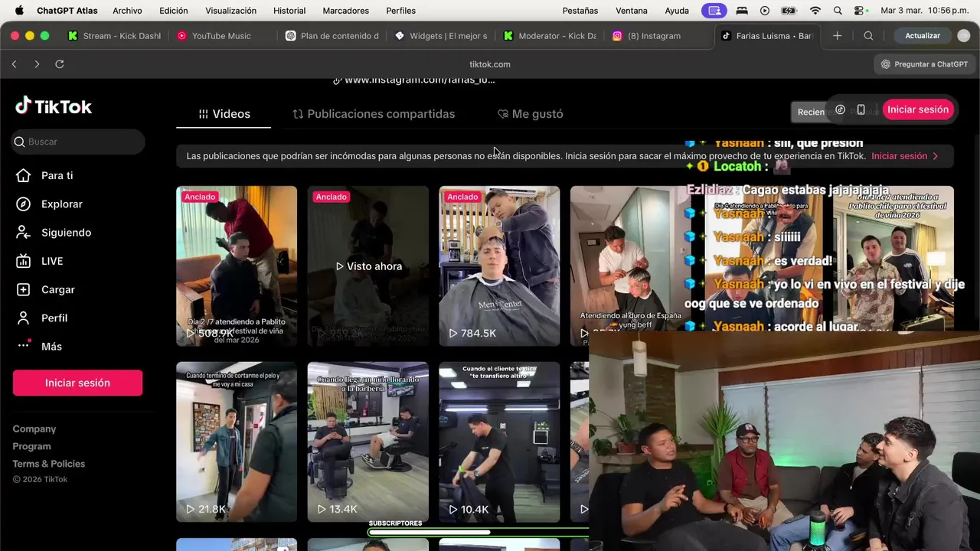
Task: Select the Publicaciones compartidas tab
Action: tap(373, 114)
